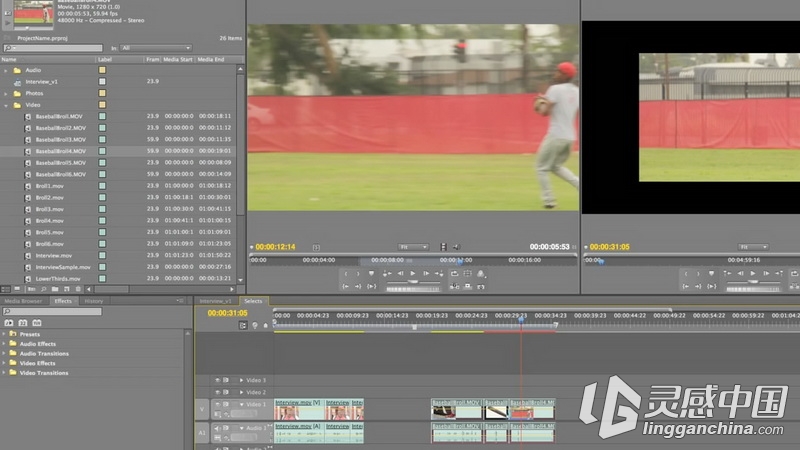Play the clip in Source monitor
Image resolution: width=800 pixels, height=450 pixels.
tap(413, 273)
